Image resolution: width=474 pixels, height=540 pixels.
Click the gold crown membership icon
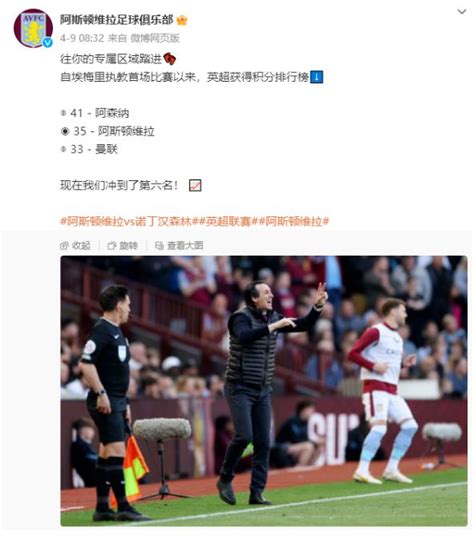(x=182, y=20)
